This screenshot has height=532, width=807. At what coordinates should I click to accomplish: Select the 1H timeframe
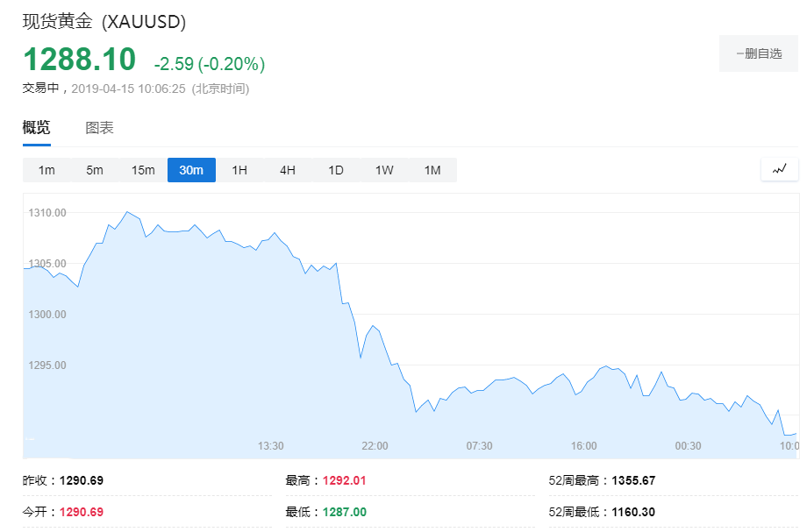click(239, 170)
